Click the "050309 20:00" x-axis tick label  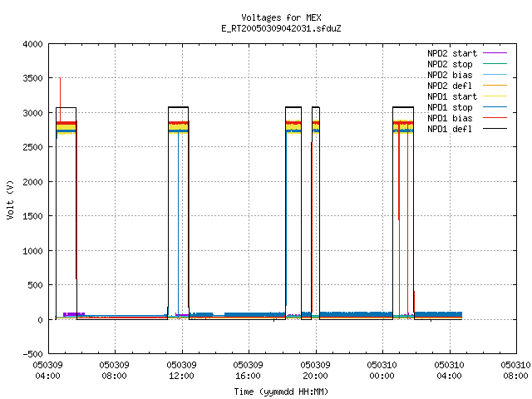click(316, 370)
